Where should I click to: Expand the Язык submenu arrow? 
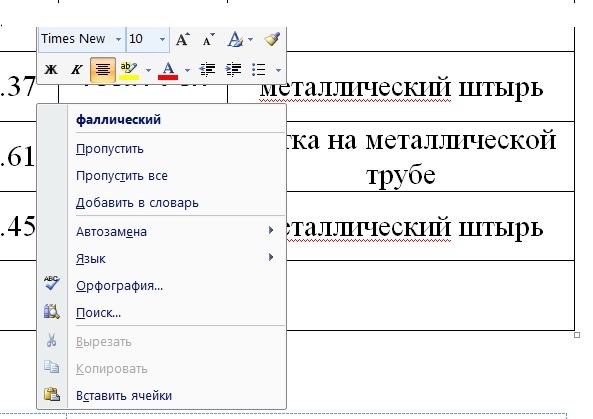[x=271, y=257]
